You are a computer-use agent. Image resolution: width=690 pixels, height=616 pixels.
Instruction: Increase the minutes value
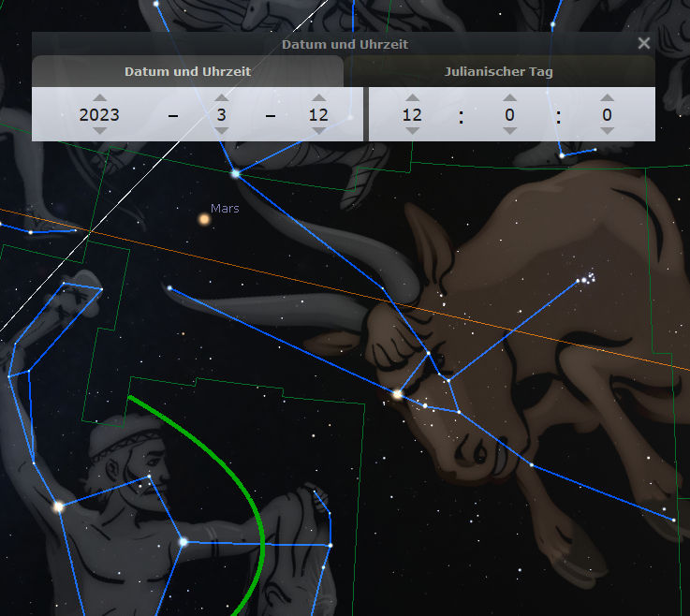click(509, 97)
